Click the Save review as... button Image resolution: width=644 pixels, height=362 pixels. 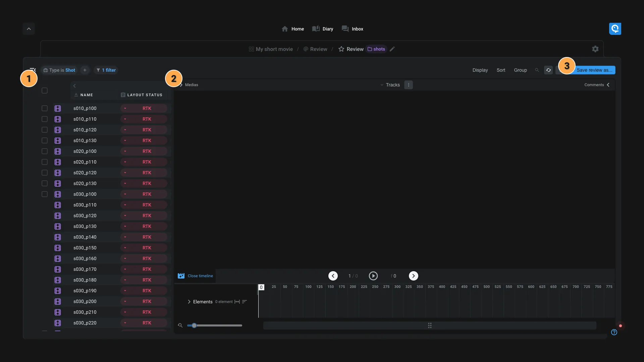point(594,70)
